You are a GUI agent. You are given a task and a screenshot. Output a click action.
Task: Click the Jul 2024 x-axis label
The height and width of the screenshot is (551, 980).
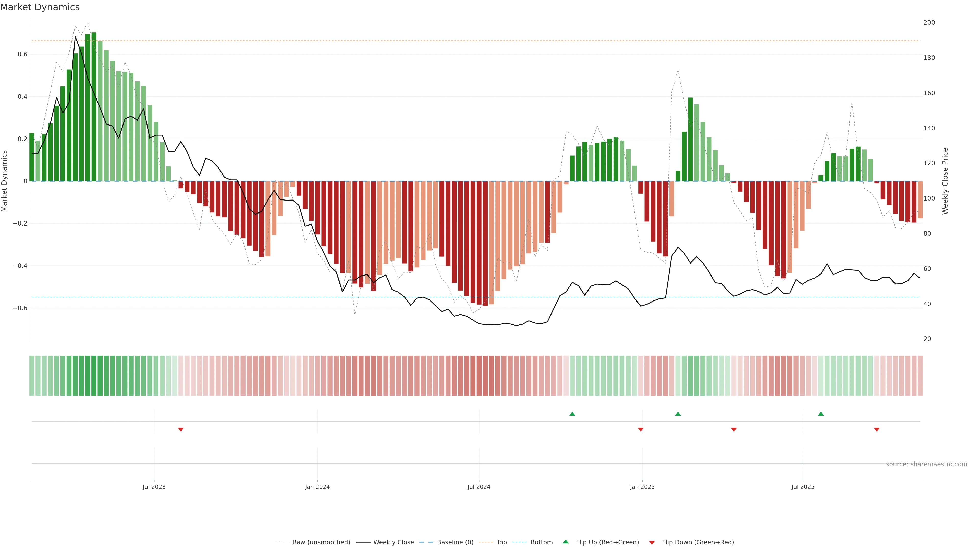point(479,487)
